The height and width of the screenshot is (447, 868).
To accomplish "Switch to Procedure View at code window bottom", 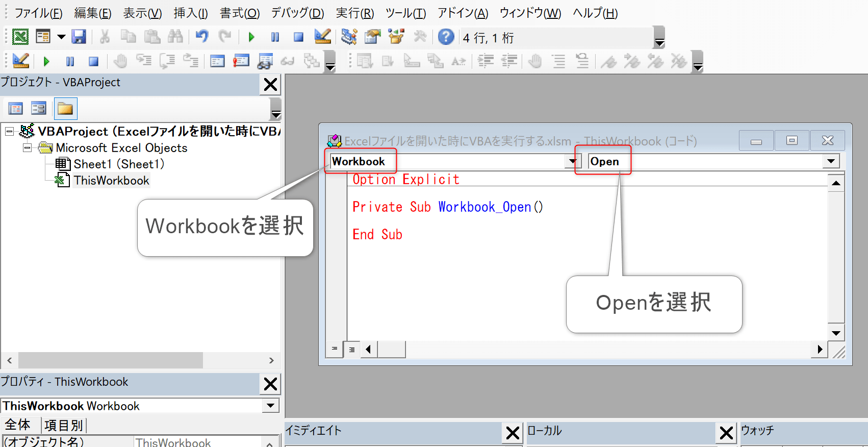I will [335, 349].
